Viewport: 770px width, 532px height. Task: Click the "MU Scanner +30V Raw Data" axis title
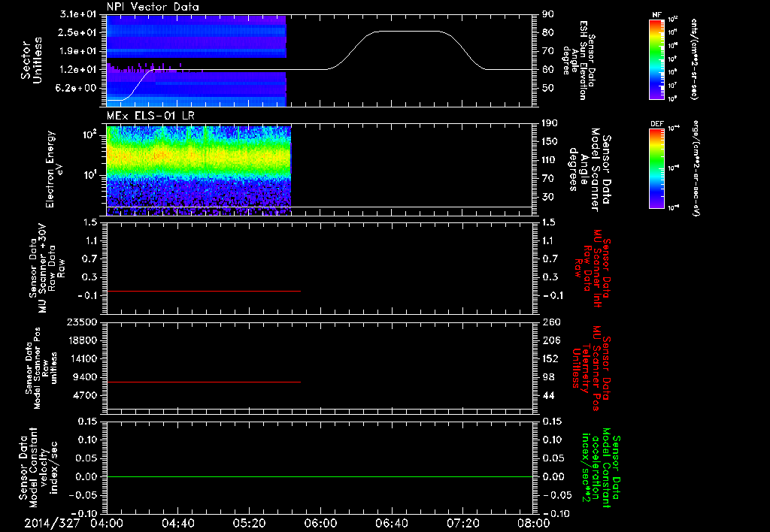pyautogui.click(x=47, y=268)
